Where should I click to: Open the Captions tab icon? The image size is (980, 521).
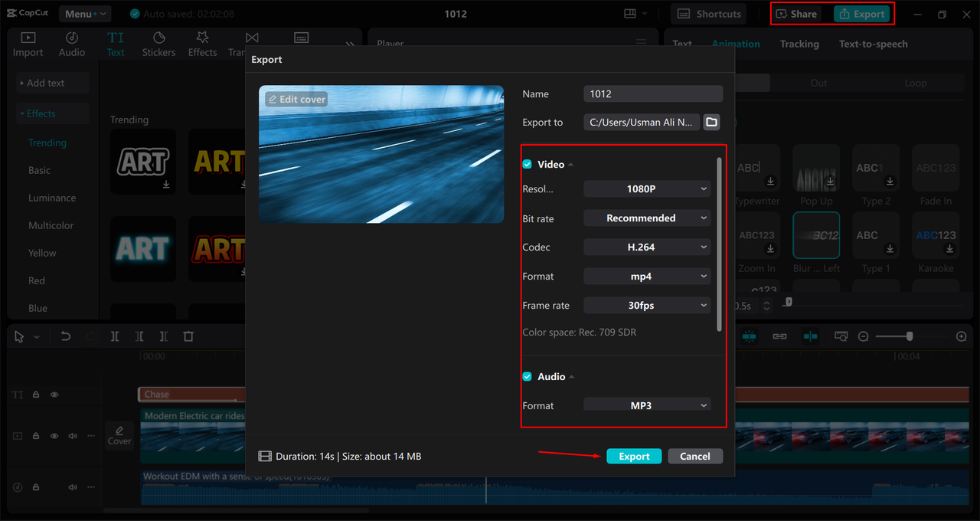tap(302, 38)
